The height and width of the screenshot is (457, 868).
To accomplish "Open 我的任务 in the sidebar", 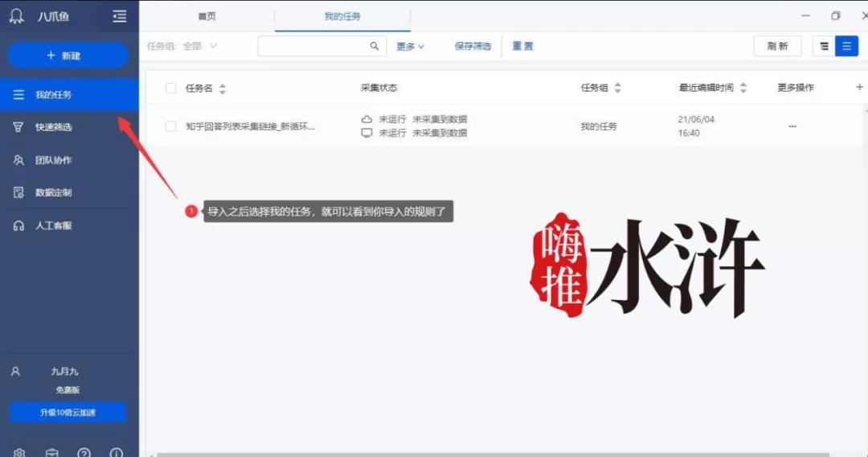I will tap(69, 95).
